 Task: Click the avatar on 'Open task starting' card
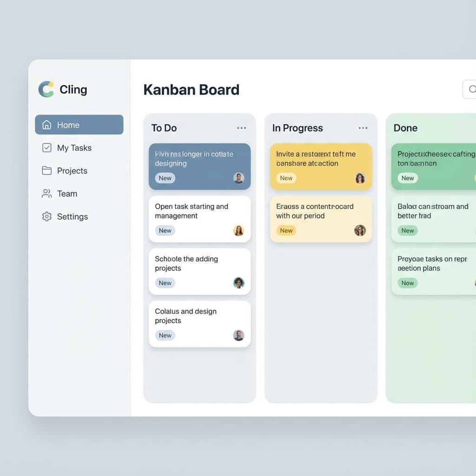click(239, 231)
